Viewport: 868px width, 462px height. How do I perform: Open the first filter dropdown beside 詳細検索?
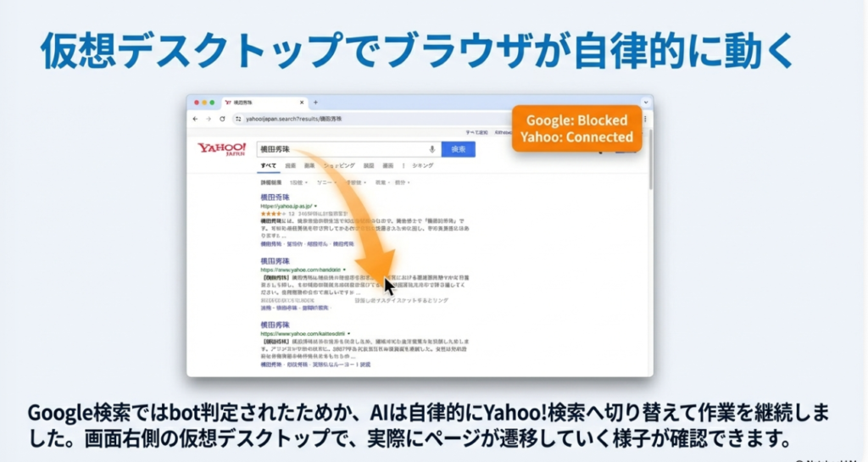tap(297, 182)
